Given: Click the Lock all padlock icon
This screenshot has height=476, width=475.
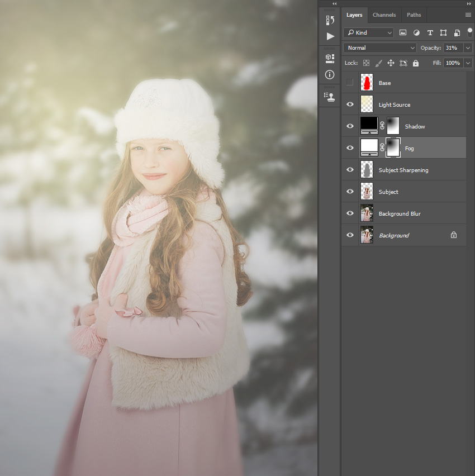Looking at the screenshot, I should pos(415,63).
